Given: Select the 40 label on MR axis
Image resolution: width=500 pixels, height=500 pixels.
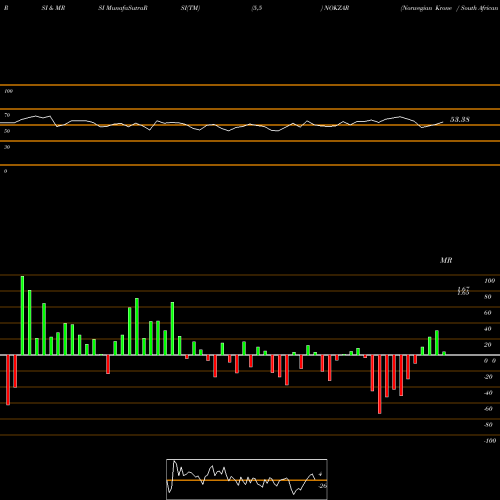Looking at the screenshot, I should pos(488,329).
